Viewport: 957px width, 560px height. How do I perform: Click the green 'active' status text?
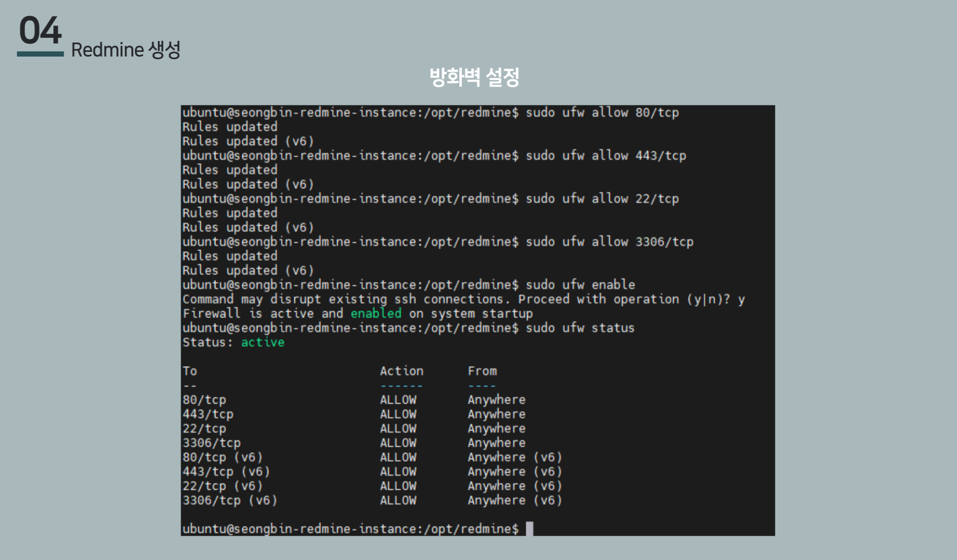[x=263, y=343]
